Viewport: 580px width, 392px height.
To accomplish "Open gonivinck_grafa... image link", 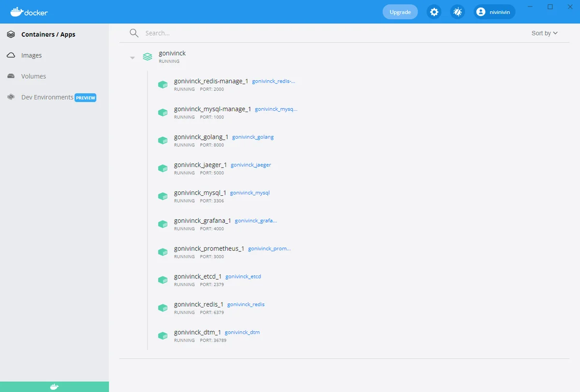I will coord(256,221).
